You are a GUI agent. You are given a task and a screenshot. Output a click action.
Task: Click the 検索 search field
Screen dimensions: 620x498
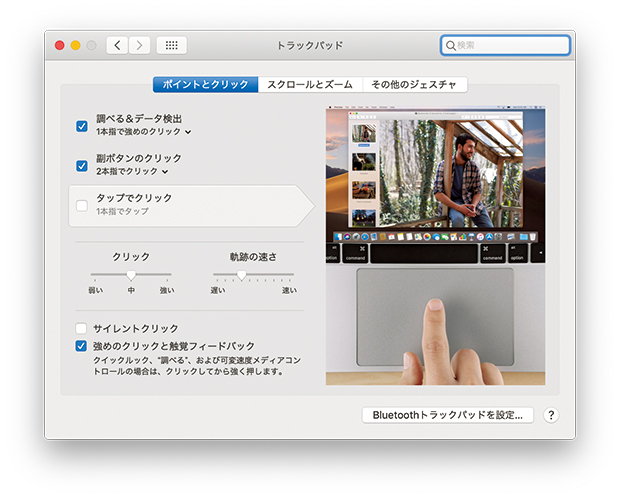point(510,46)
